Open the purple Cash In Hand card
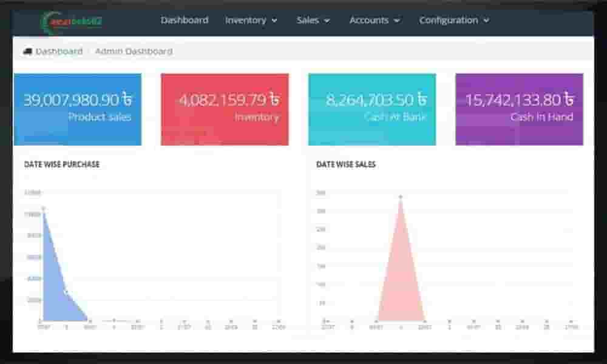Viewport: 607px width, 364px height. tap(519, 109)
